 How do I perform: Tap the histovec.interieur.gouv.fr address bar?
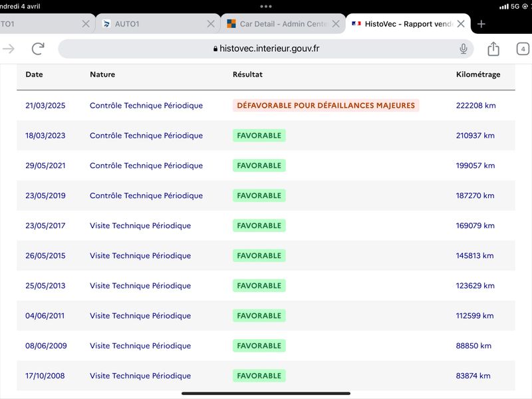266,49
